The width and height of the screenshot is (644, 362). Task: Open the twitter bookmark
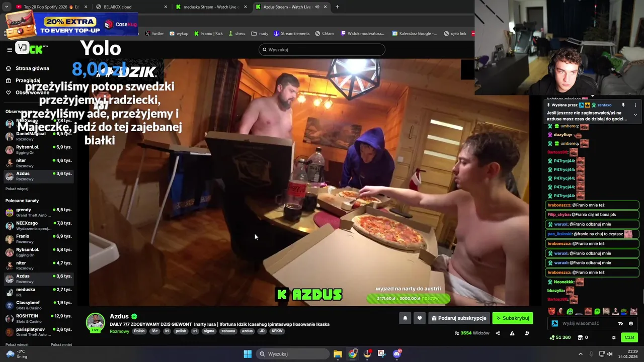coord(154,33)
